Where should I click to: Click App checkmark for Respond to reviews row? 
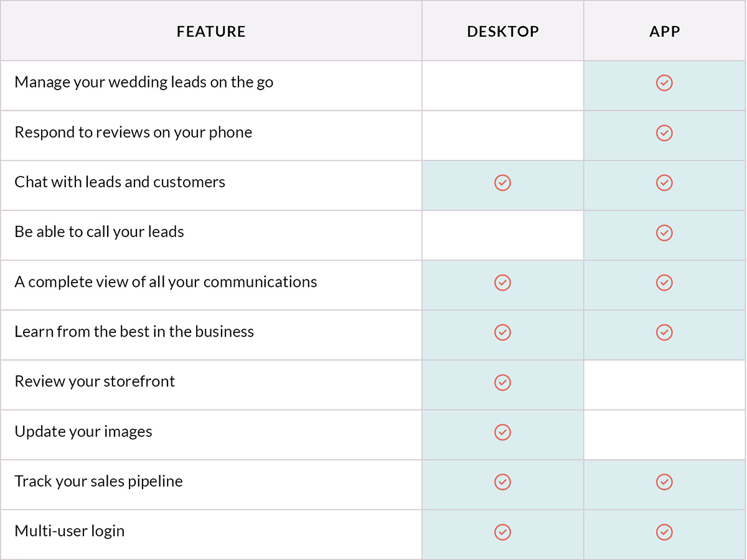(x=664, y=133)
